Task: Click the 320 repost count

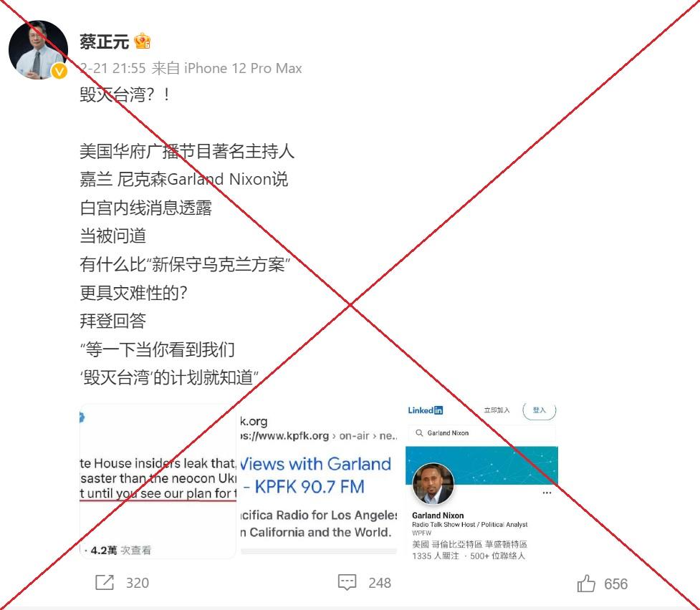Action: (138, 583)
